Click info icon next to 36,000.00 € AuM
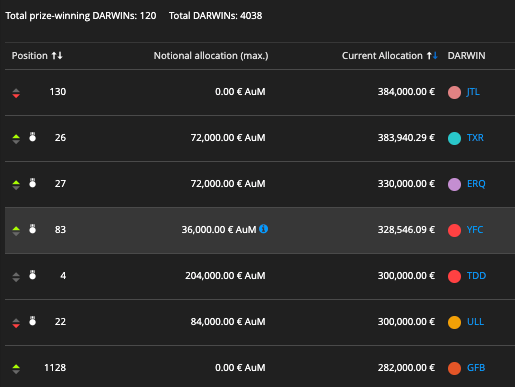The image size is (515, 387). pyautogui.click(x=263, y=229)
